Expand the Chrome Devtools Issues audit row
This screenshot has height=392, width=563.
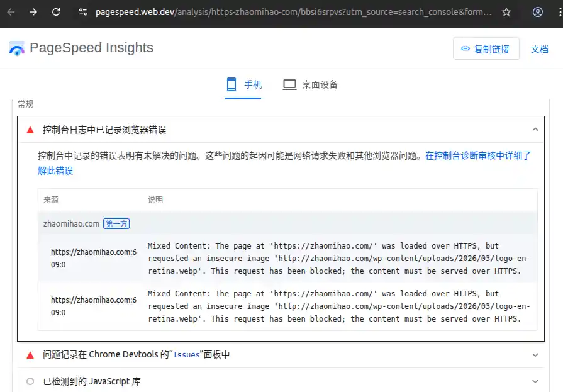tap(535, 355)
